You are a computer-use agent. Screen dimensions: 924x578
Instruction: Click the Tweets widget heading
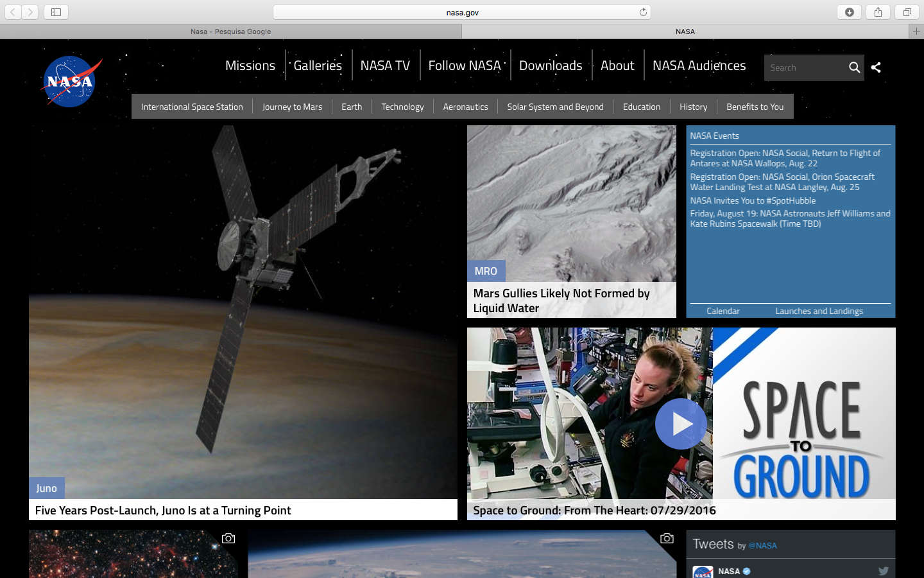click(x=713, y=544)
